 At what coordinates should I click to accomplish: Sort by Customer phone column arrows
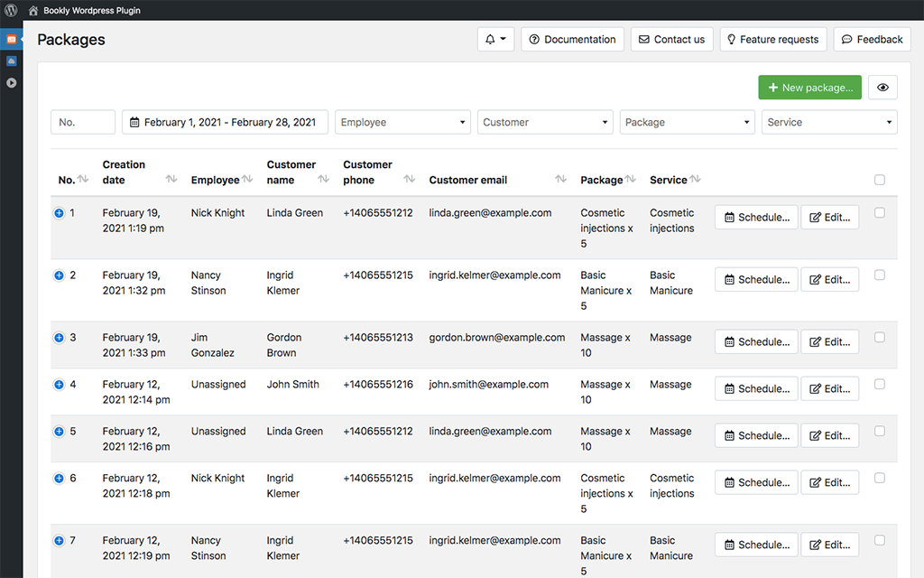pos(409,180)
